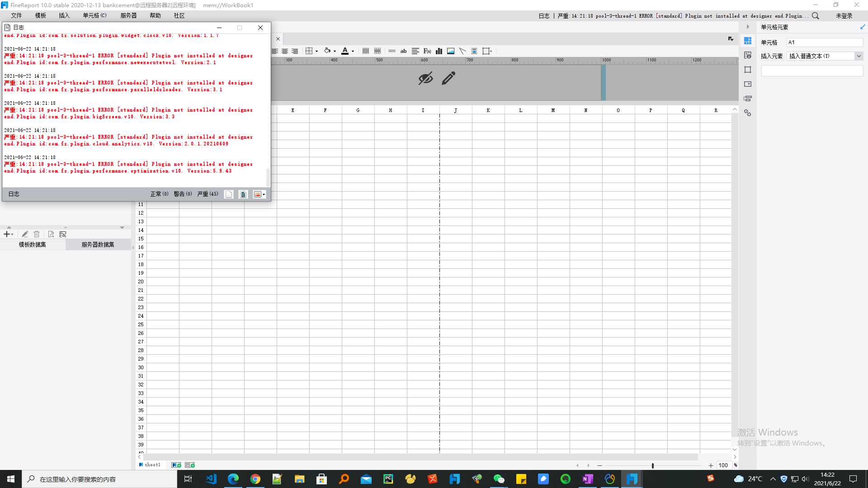Click the pencil edit icon above the grid

point(448,79)
